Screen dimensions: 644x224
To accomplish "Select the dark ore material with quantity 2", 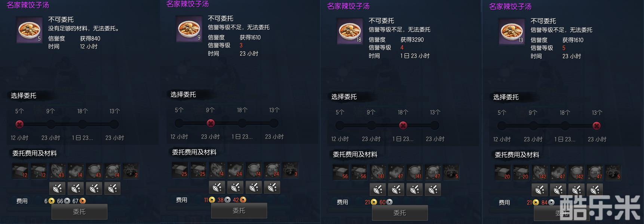I will 131,171.
